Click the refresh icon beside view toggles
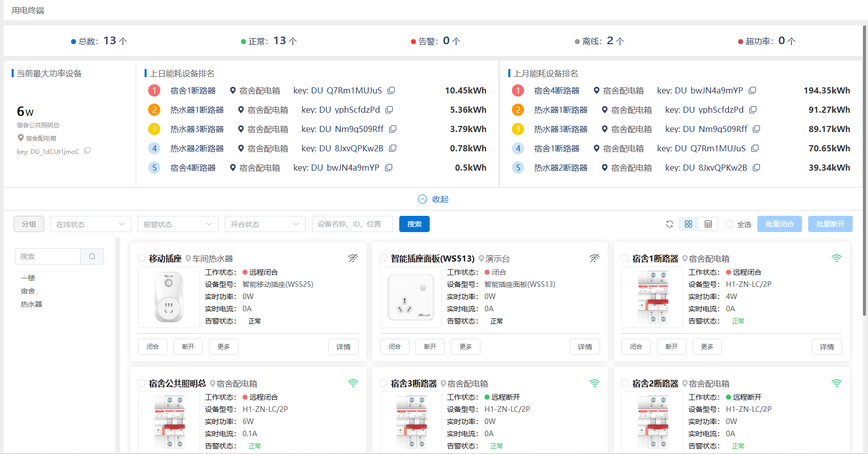This screenshot has height=454, width=868. click(x=669, y=224)
